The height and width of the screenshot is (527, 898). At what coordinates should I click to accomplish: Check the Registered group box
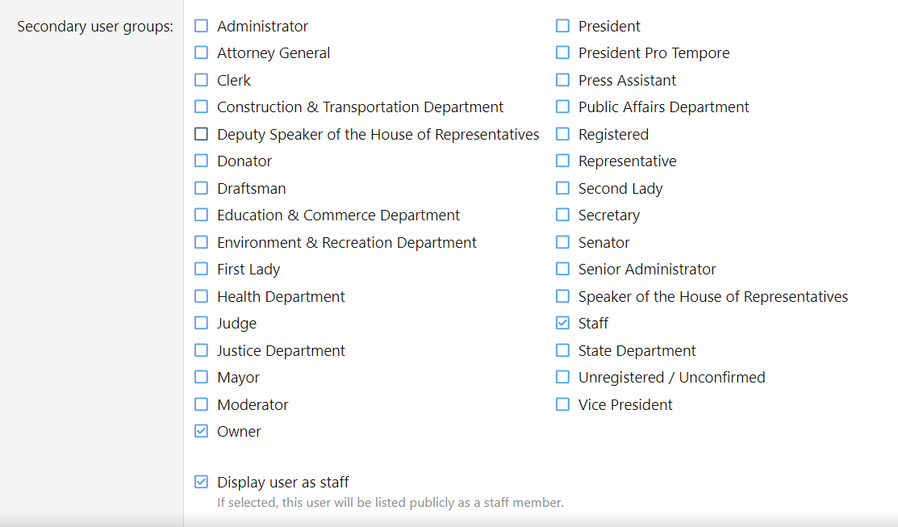pos(562,134)
